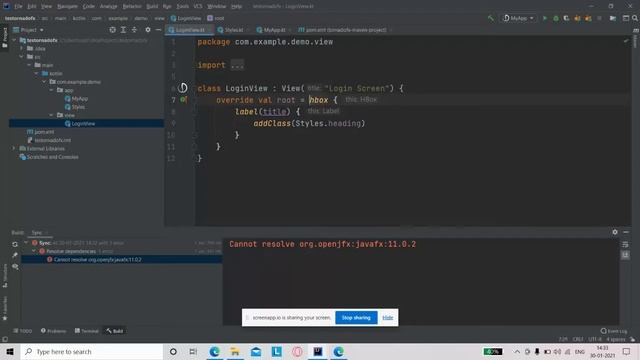This screenshot has height=360, width=640.
Task: Click the eye filter icon in Build panel
Action: [15, 267]
